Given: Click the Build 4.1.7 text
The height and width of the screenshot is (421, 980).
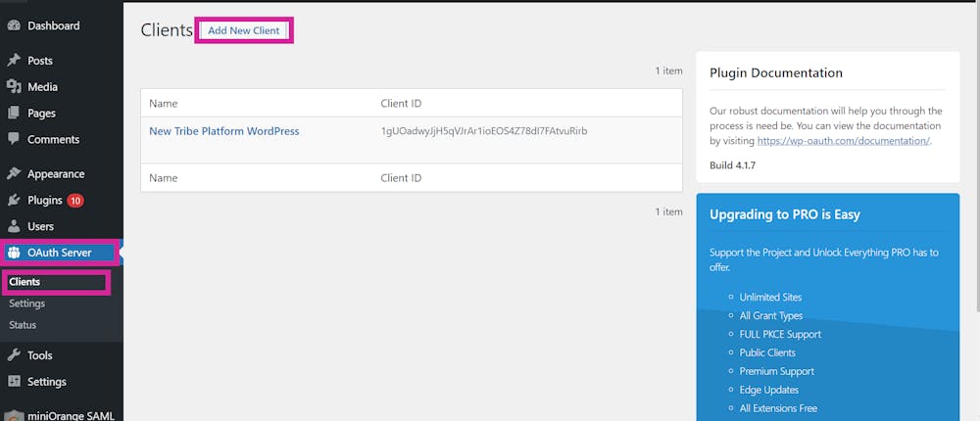Looking at the screenshot, I should point(733,165).
